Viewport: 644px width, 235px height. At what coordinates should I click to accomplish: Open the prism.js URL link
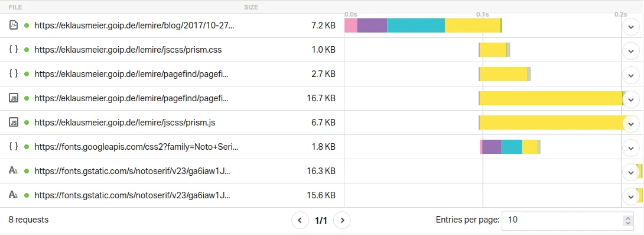pyautogui.click(x=125, y=122)
